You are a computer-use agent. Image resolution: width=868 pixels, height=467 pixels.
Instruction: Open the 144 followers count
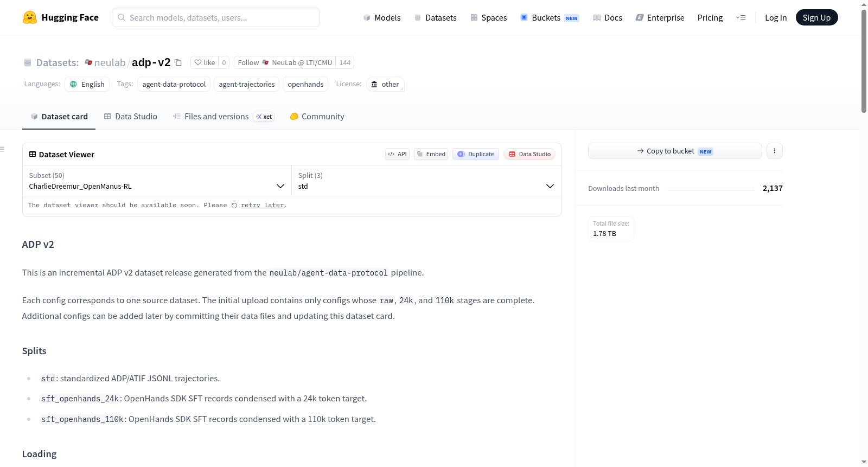[345, 62]
